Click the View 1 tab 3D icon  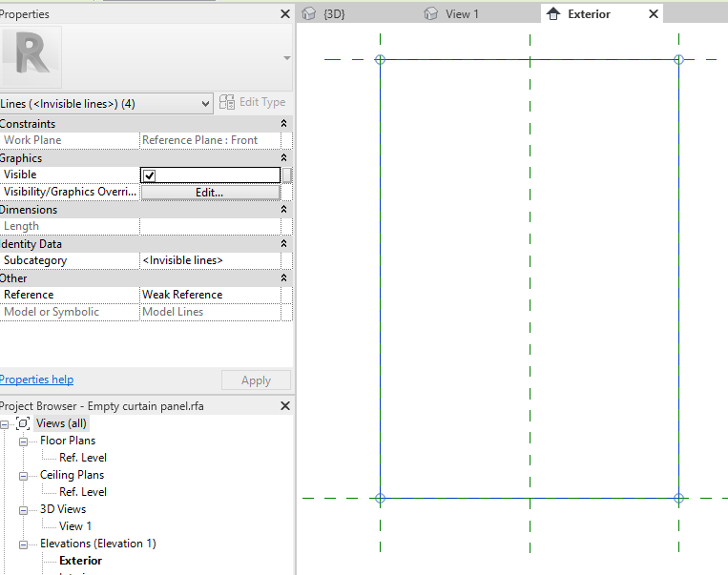[x=431, y=14]
